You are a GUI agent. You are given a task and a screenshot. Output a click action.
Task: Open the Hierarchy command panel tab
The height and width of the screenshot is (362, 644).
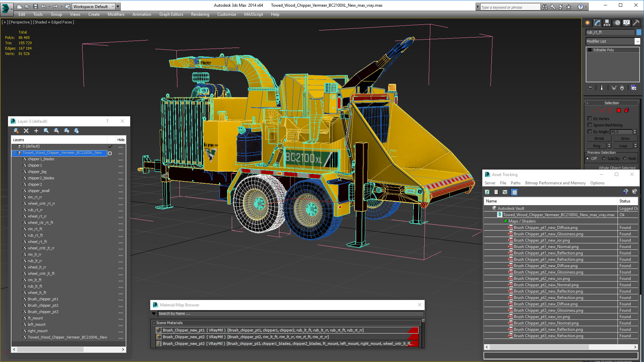(607, 23)
